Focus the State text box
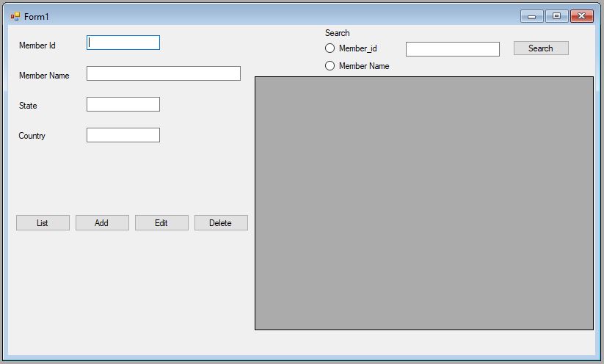Image resolution: width=604 pixels, height=364 pixels. (123, 104)
